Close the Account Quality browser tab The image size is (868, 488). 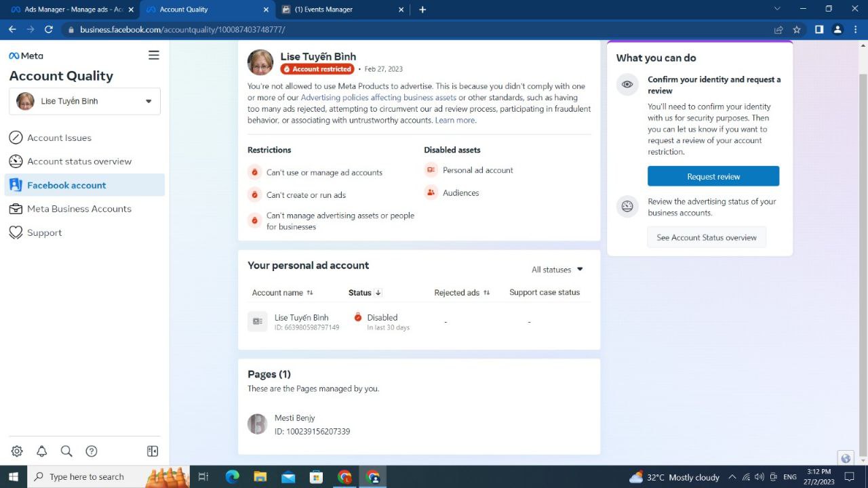tap(266, 9)
